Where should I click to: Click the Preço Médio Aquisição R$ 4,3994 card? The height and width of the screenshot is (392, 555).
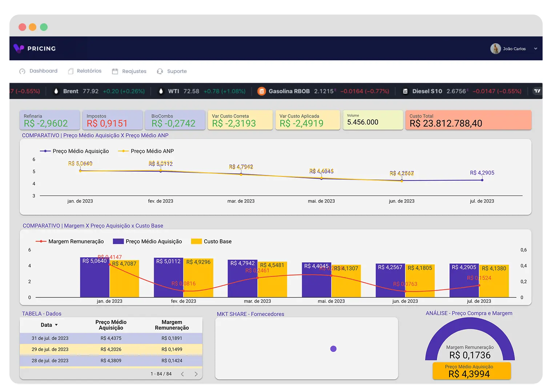(472, 371)
